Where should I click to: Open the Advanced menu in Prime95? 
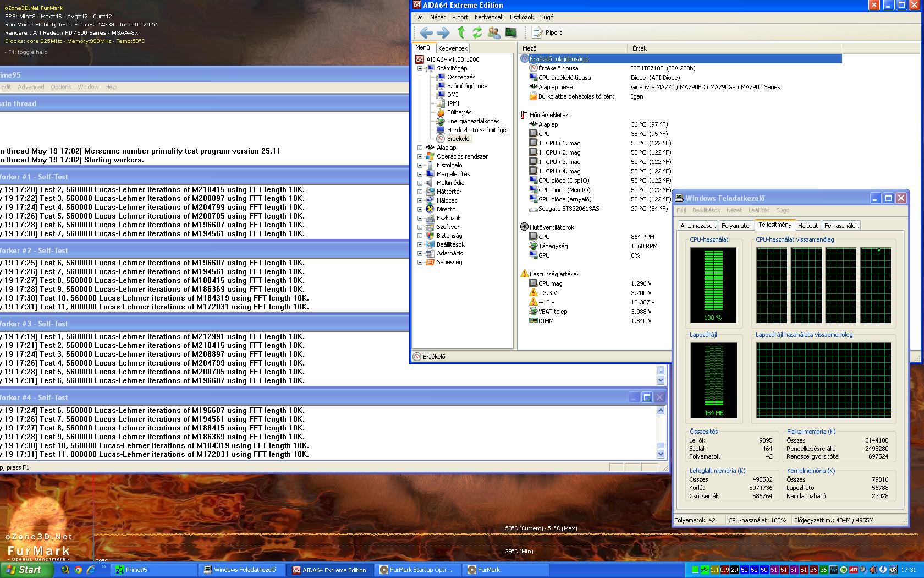31,87
